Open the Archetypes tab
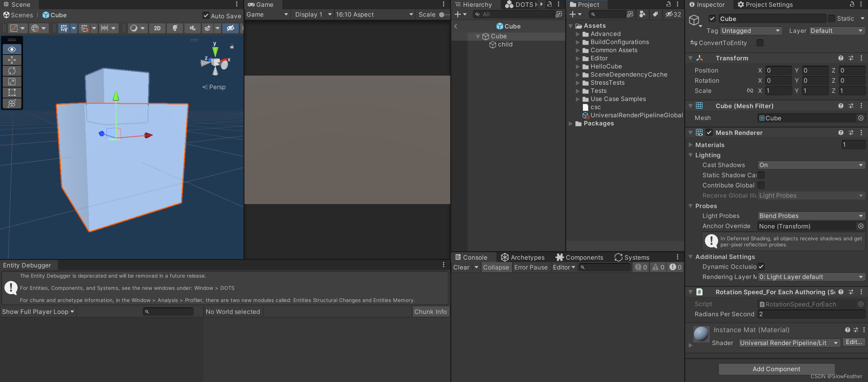This screenshot has width=868, height=382. click(522, 257)
